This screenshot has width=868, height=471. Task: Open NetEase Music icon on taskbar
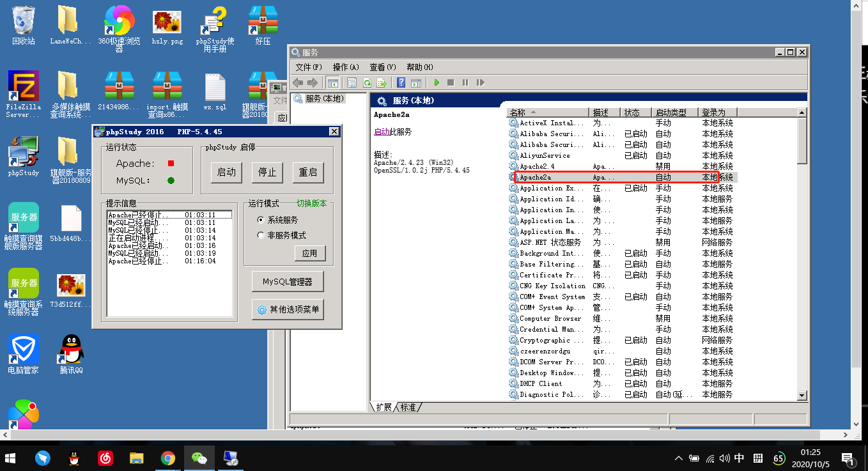(105, 458)
